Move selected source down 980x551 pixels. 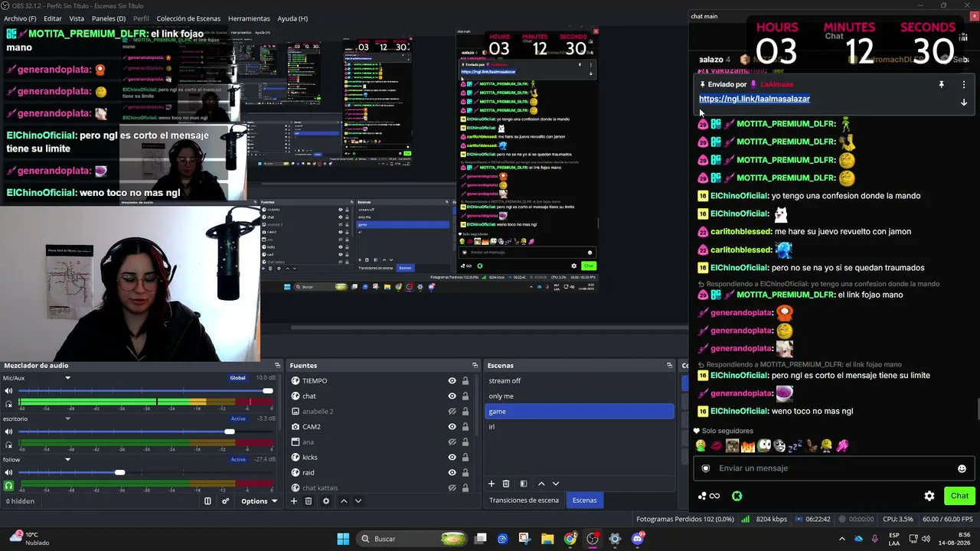pyautogui.click(x=358, y=501)
